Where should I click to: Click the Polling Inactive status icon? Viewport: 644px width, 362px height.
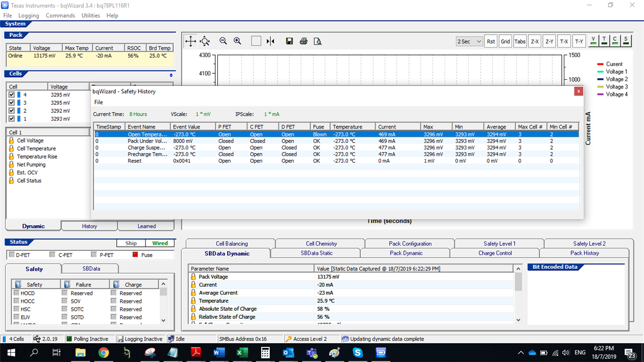69,339
